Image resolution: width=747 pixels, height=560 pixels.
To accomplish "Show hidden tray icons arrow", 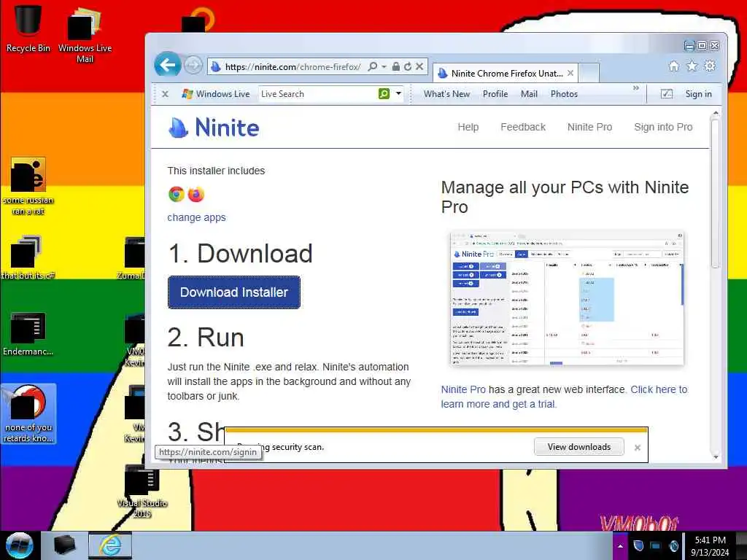I will point(620,546).
